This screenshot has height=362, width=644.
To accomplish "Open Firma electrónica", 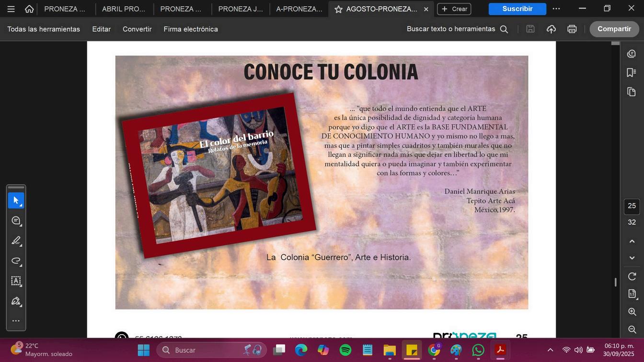I will pos(191,29).
